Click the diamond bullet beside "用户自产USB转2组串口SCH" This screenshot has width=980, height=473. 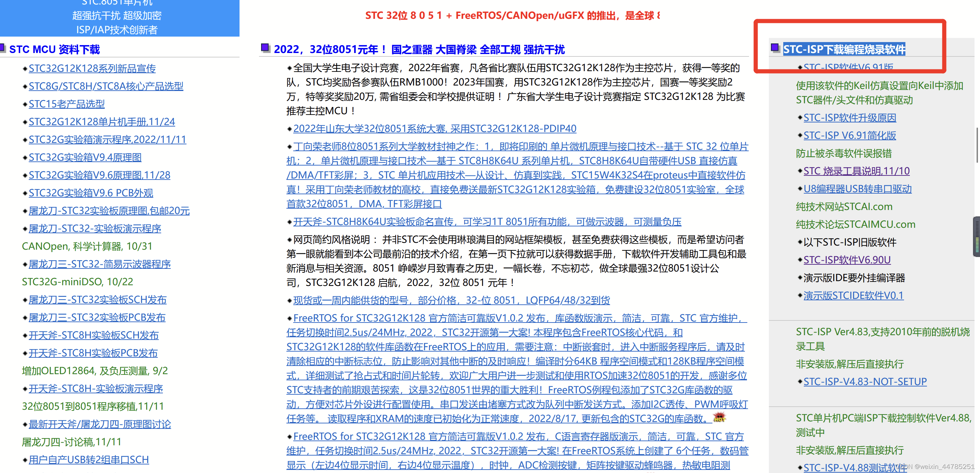coord(25,460)
